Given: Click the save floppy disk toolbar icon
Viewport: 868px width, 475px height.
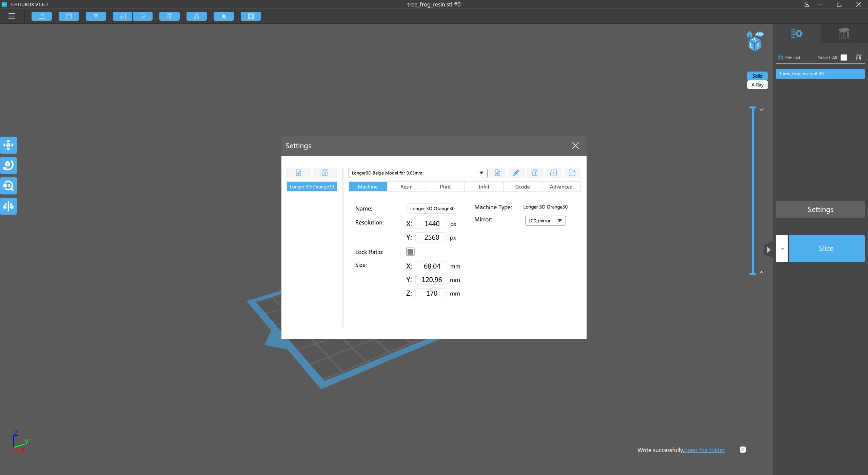Looking at the screenshot, I should pos(69,16).
